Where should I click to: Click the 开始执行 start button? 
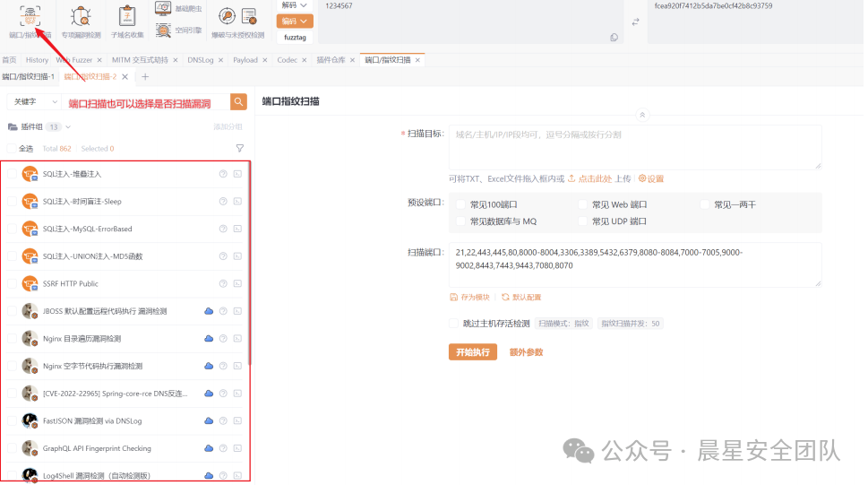click(x=472, y=352)
